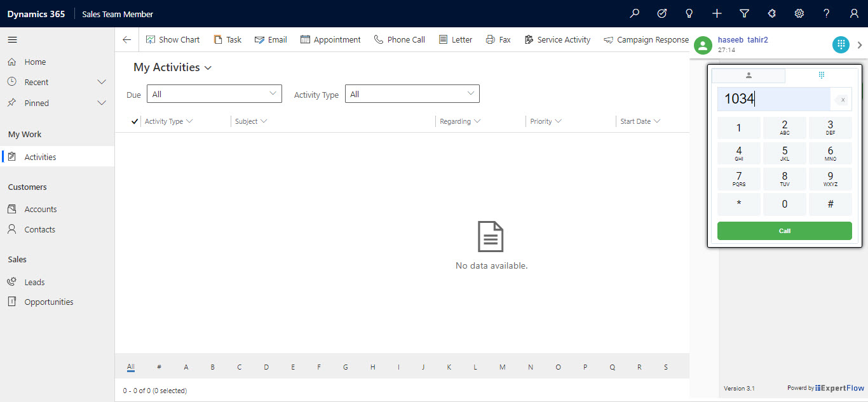Click the search magnifier icon in top bar
868x402 pixels.
[x=634, y=13]
